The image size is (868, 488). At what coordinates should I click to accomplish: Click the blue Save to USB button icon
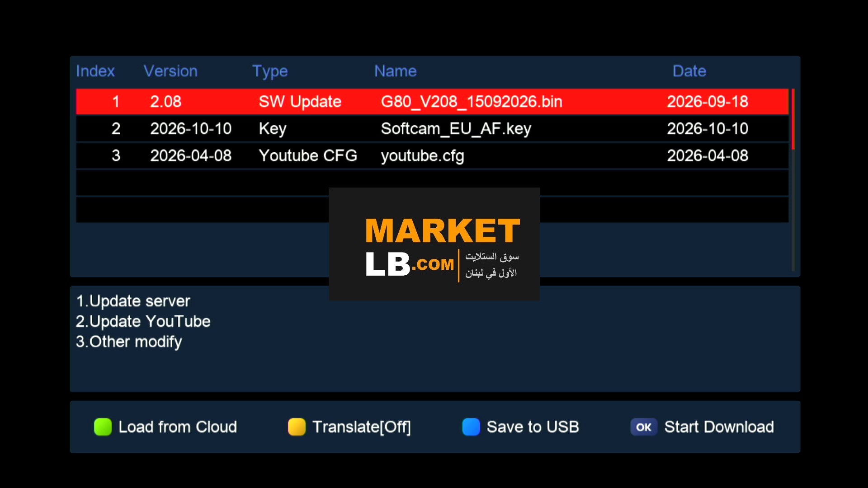[471, 427]
